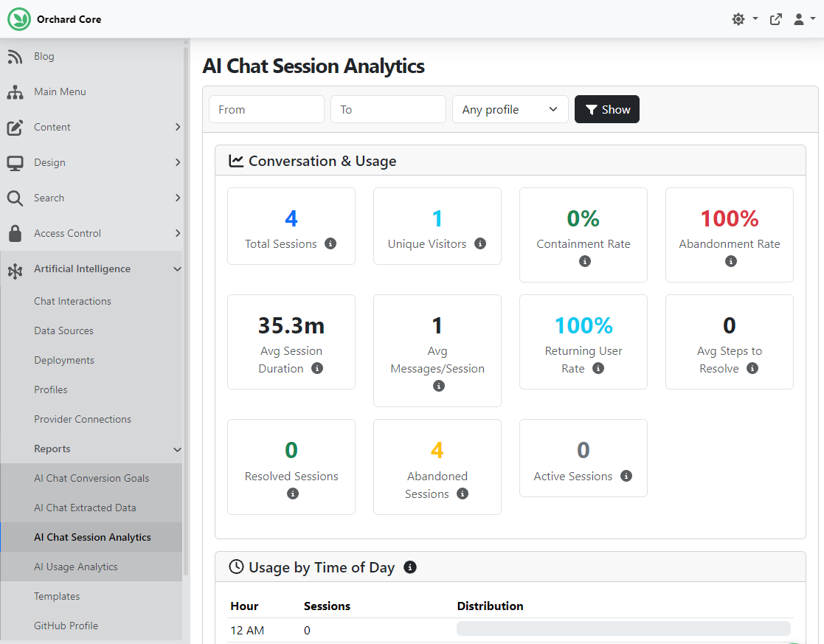Click the sidebar vertical scrollbar
The image size is (824, 644).
tap(185, 310)
